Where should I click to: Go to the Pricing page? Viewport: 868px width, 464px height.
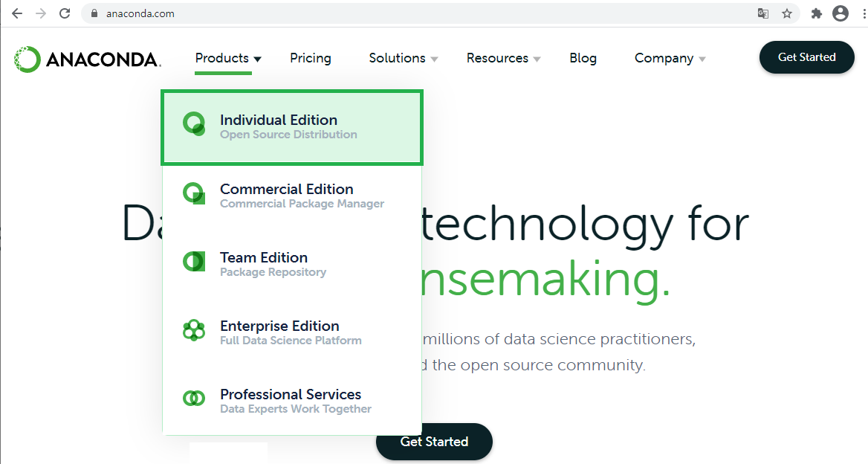[311, 58]
